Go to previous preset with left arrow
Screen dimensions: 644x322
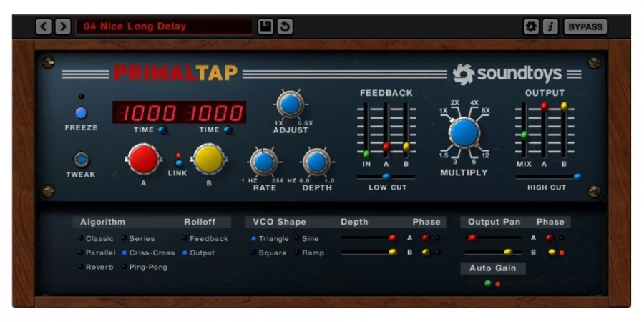(x=44, y=26)
